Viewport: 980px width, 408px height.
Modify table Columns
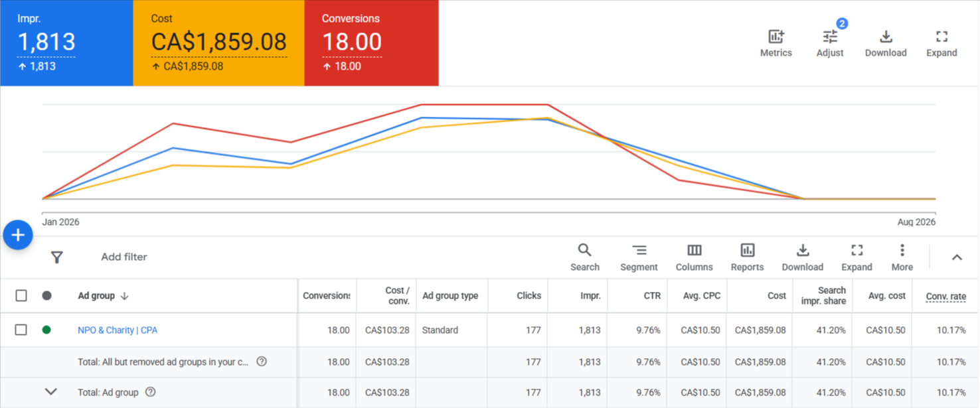pyautogui.click(x=694, y=257)
